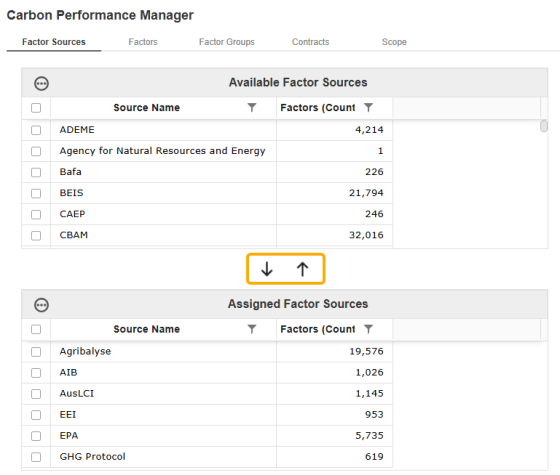
Task: Check the Agribalyse checkbox
Action: 36,352
